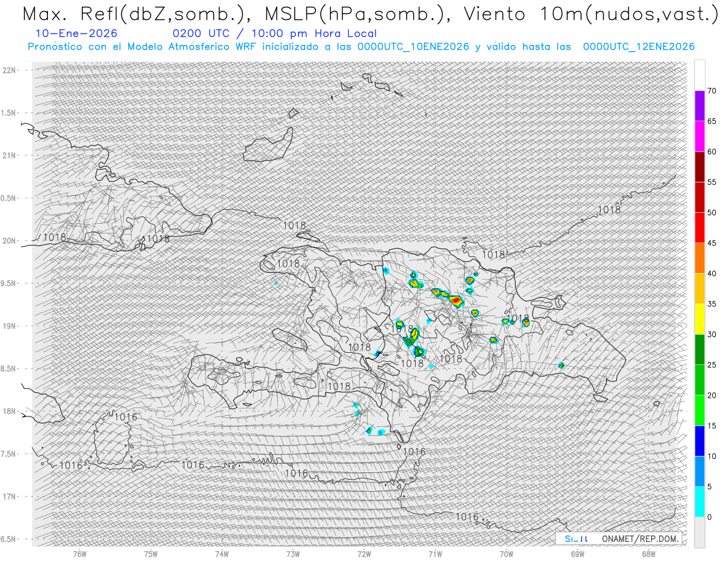The height and width of the screenshot is (562, 728).
Task: Click the '65' colorbar scale value
Action: [712, 121]
